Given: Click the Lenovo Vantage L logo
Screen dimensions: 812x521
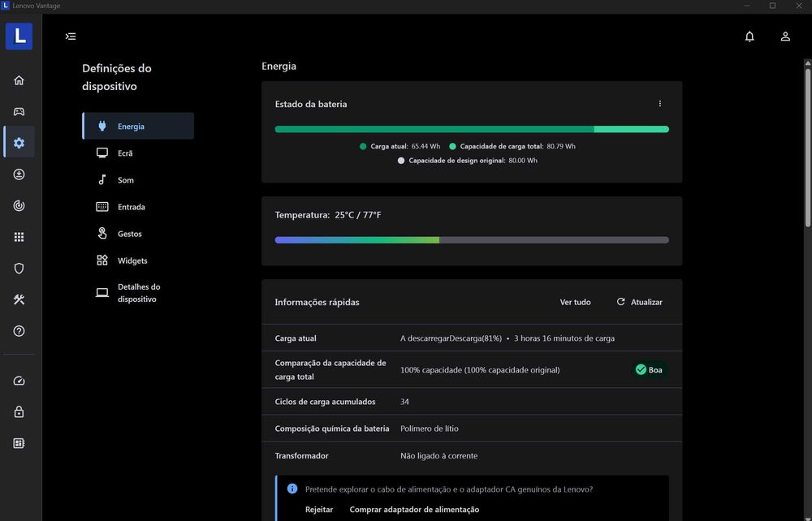Looking at the screenshot, I should [19, 37].
